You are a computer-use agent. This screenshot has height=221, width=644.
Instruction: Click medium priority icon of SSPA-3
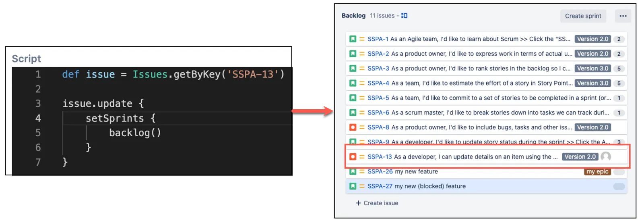362,69
